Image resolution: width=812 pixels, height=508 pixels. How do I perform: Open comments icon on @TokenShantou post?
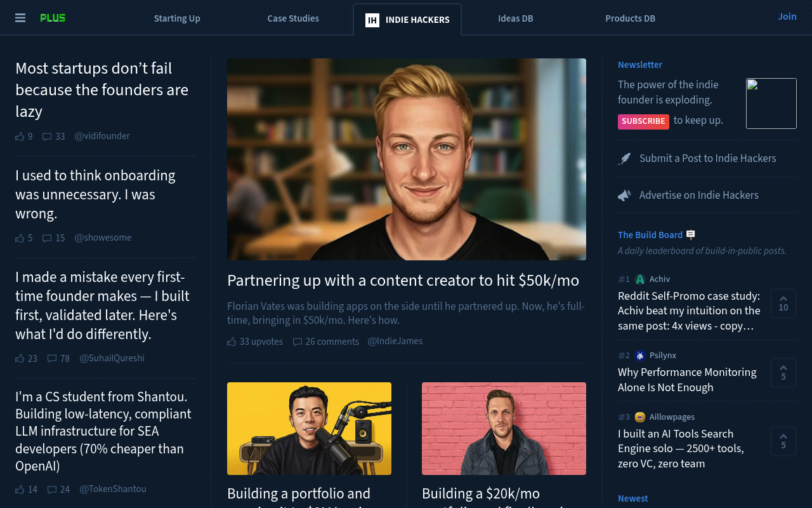(x=52, y=490)
